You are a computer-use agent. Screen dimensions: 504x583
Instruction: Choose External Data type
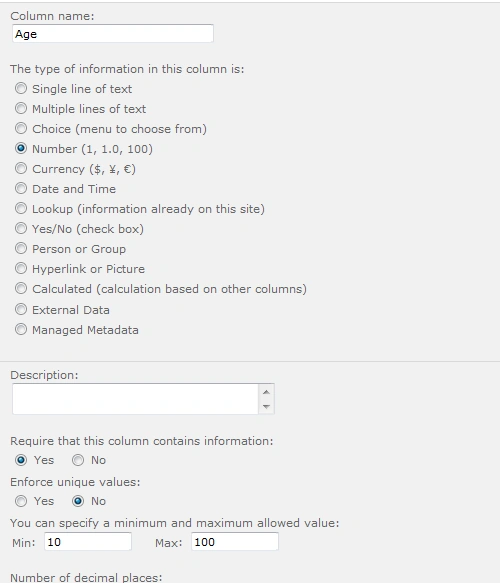pos(21,309)
